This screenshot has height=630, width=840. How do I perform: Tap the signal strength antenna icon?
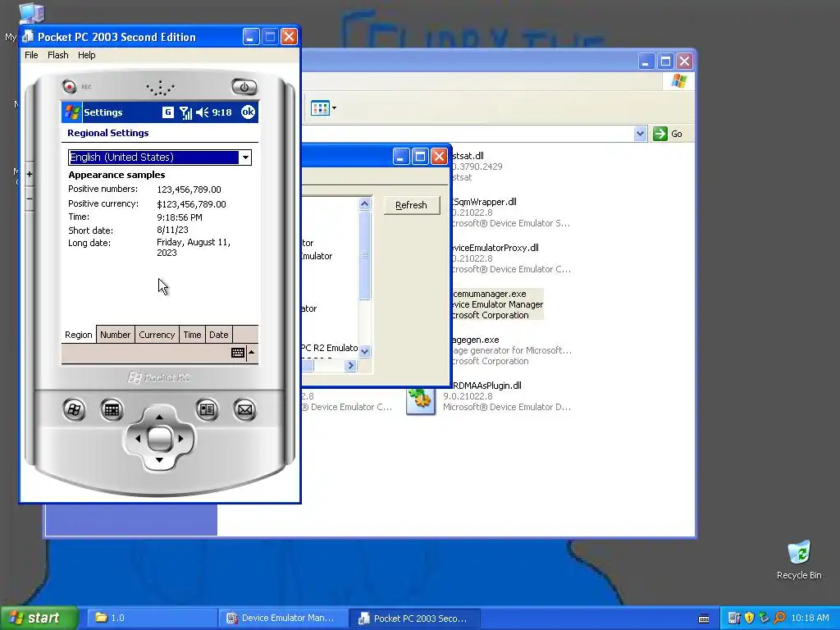point(185,112)
